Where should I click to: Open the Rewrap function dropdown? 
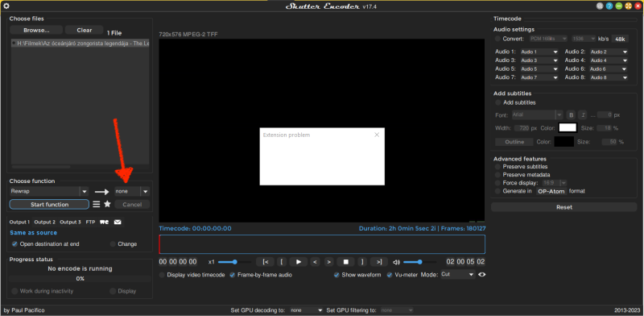[x=49, y=191]
